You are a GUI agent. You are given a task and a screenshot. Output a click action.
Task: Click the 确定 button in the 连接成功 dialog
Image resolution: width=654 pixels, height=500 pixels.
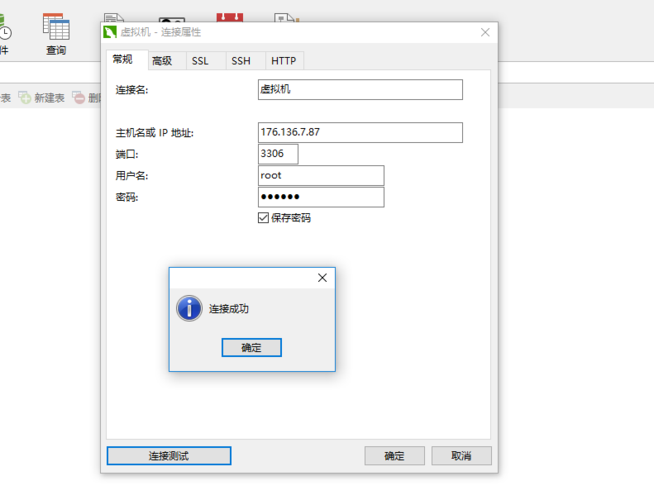[x=252, y=347]
